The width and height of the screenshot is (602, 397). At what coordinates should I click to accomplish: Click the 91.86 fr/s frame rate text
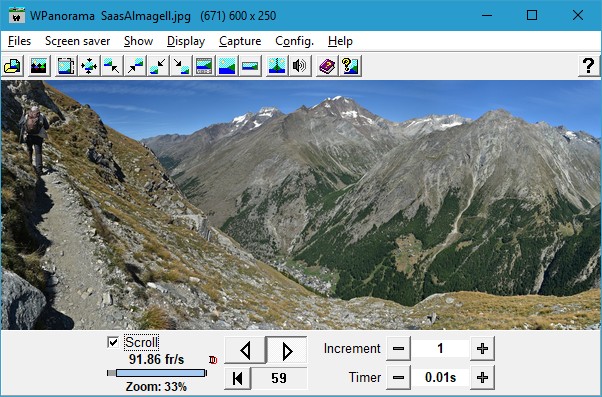(156, 359)
